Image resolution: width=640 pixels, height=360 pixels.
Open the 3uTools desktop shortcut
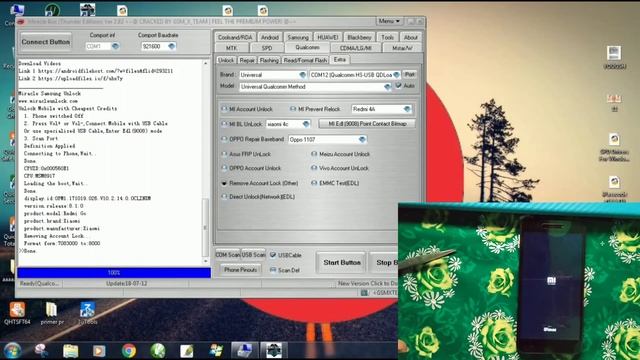(87, 313)
